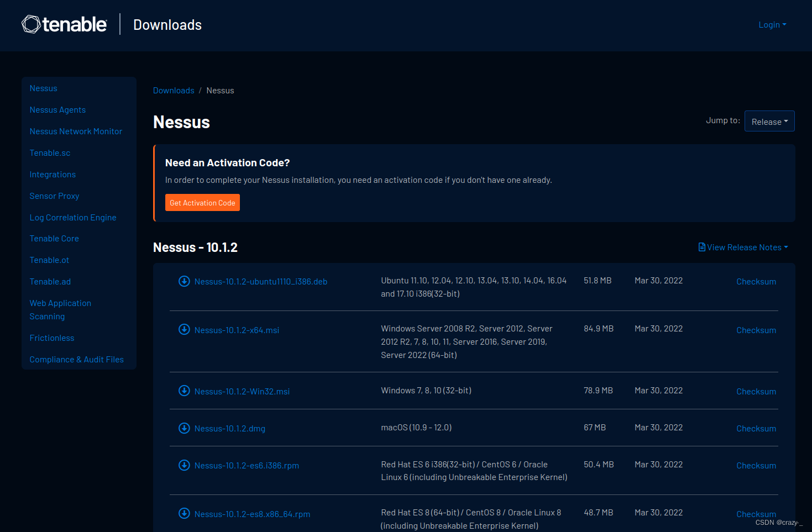Click download icon for Nessus-10.1.2-Win32.msi
The width and height of the screenshot is (812, 532).
(185, 391)
